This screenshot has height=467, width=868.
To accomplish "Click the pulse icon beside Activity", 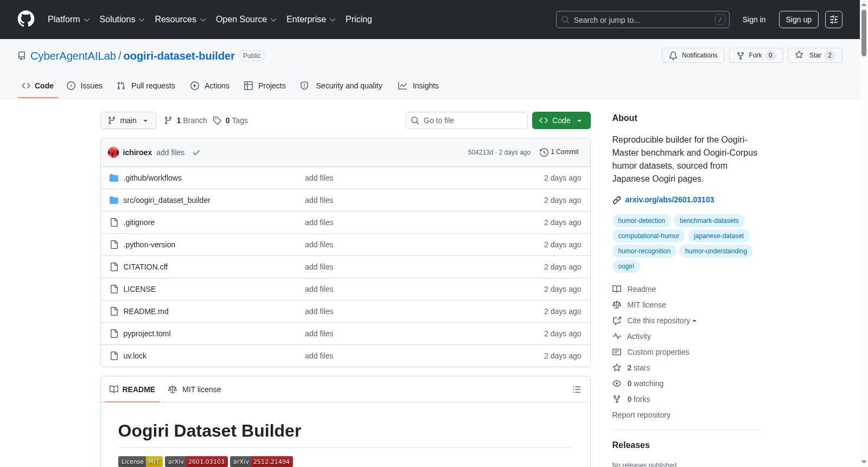I will pos(617,336).
